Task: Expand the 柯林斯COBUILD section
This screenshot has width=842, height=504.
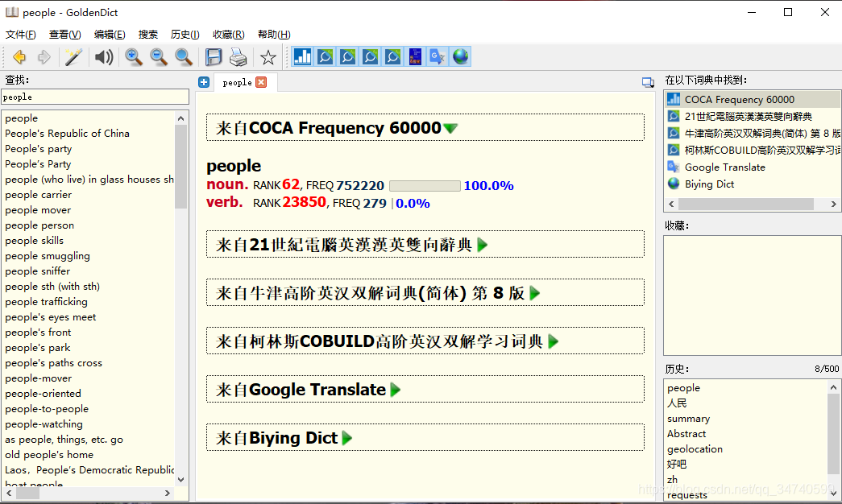Action: (x=553, y=341)
